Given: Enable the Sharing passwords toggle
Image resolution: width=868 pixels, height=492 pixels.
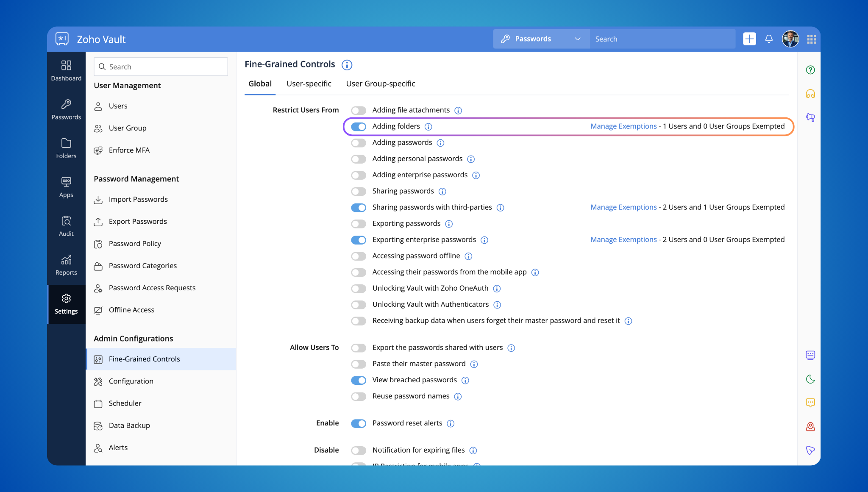Looking at the screenshot, I should (x=359, y=192).
